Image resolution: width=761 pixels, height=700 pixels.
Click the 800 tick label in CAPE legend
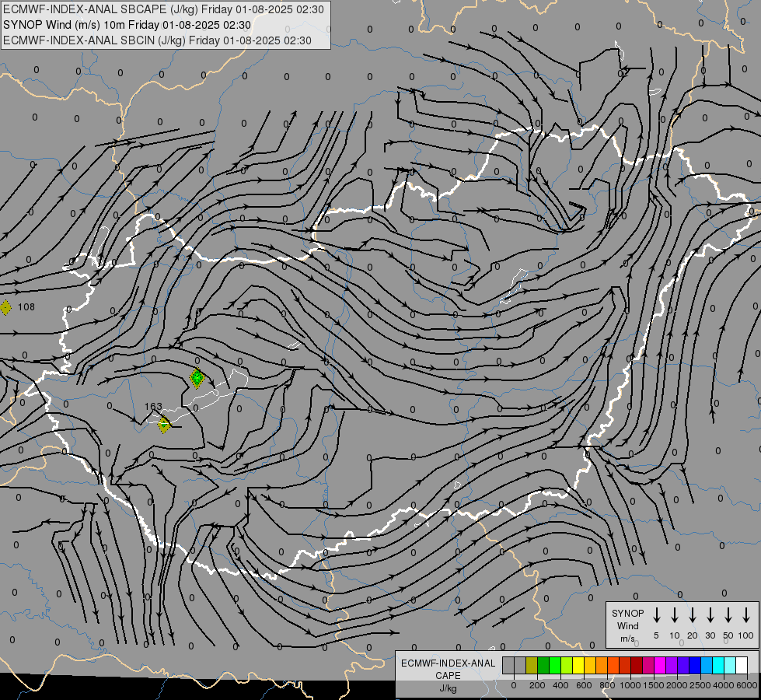(x=607, y=685)
